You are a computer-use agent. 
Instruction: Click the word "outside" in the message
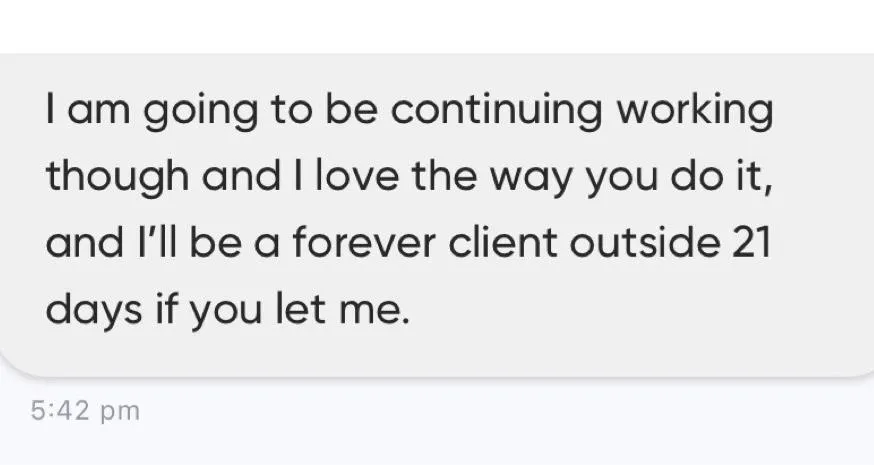(x=644, y=243)
